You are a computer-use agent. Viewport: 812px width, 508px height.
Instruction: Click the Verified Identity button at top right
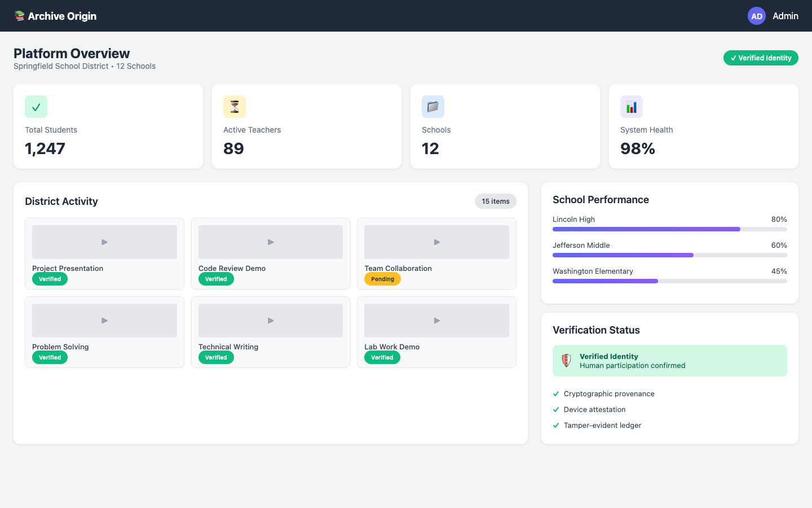(x=761, y=58)
